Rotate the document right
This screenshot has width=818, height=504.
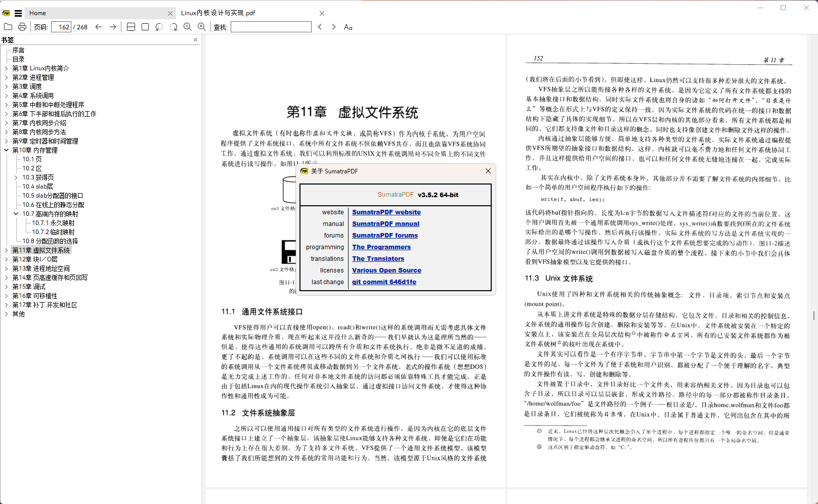[174, 26]
